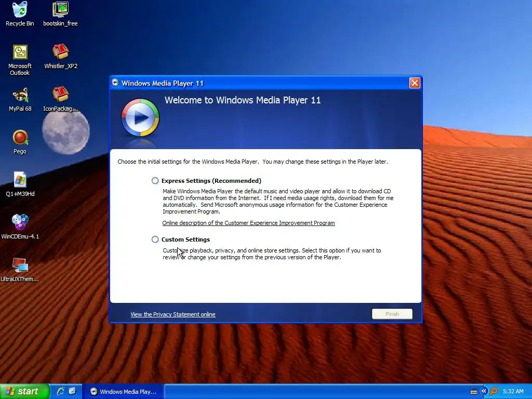Screen dimensions: 532x399
Task: Select the WinCDEmu-4.1 desktop icon
Action: [x=20, y=228]
